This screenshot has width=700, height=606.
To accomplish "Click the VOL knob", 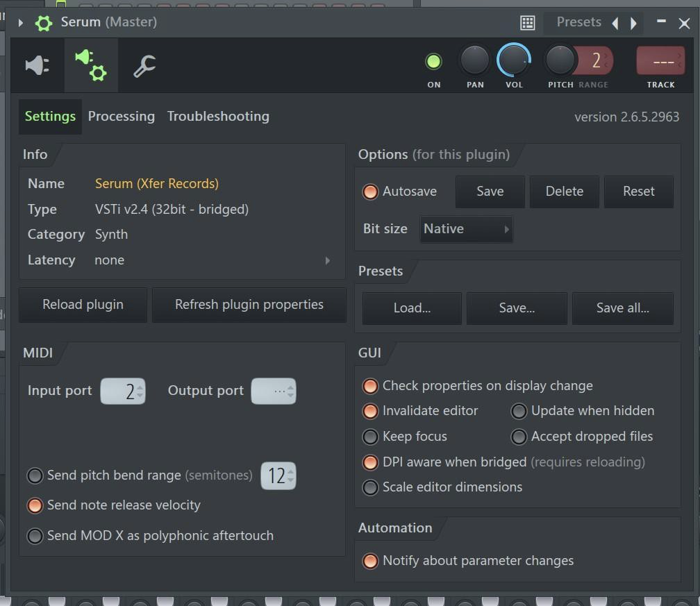I will (x=513, y=60).
